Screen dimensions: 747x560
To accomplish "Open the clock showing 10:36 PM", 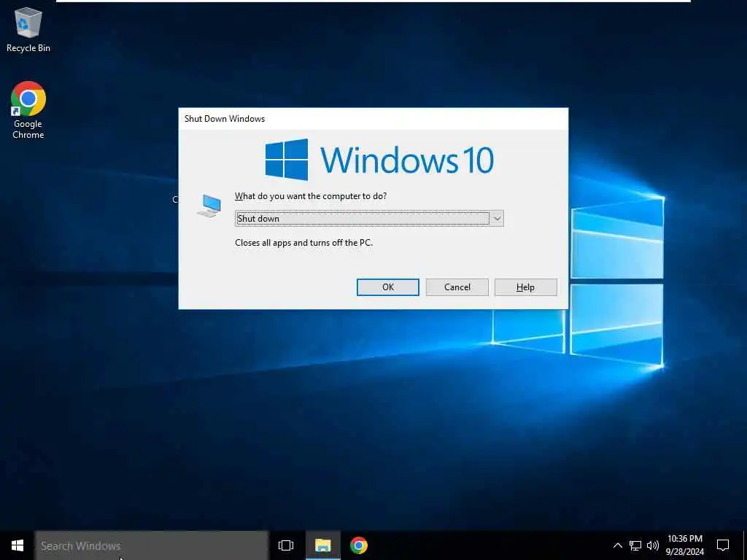I will tap(684, 545).
